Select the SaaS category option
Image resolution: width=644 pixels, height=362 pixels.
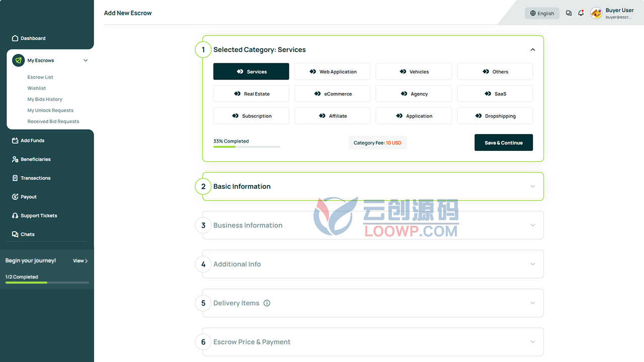pyautogui.click(x=495, y=94)
